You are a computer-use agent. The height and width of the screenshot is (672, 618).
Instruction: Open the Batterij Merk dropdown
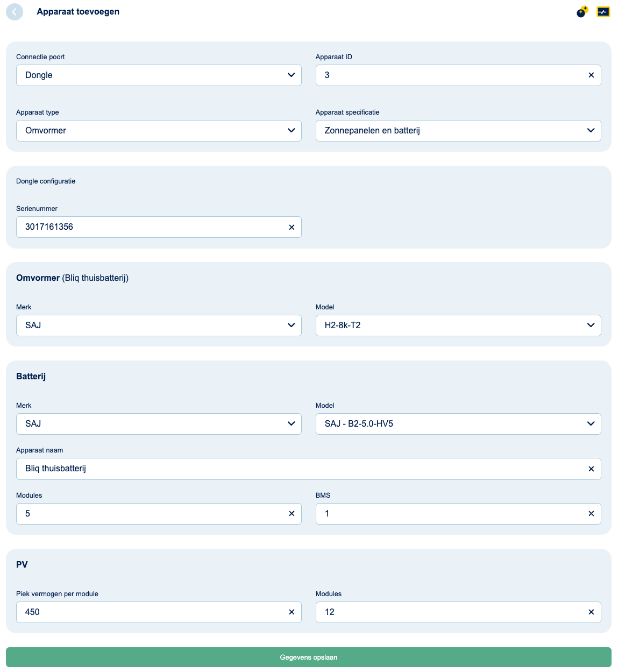(159, 424)
